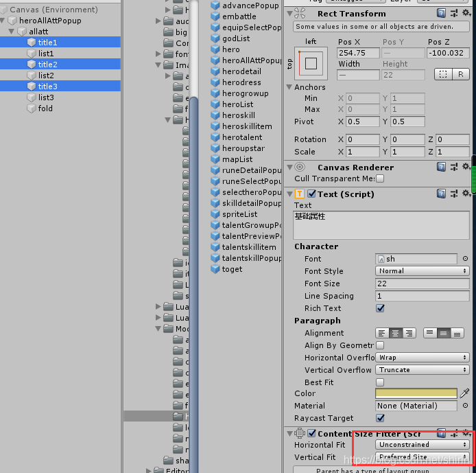This screenshot has width=476, height=473.
Task: Toggle the Raycast Target checkbox
Action: tap(380, 418)
